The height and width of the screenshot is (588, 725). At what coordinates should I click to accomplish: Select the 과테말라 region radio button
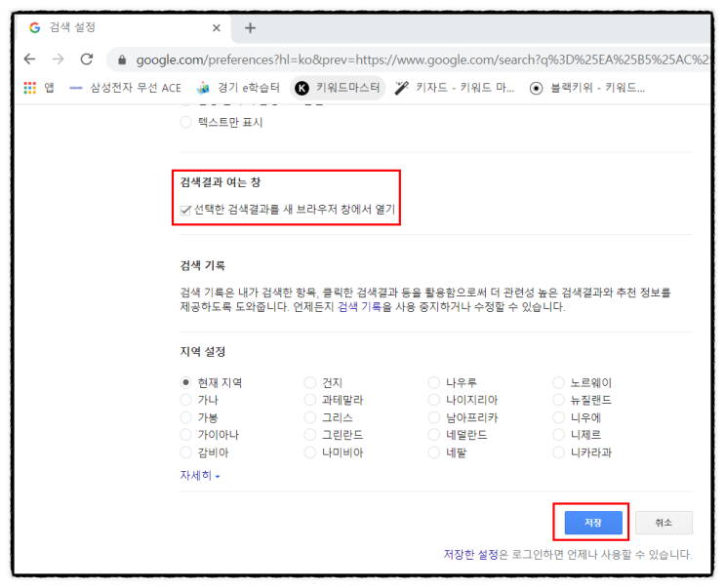(309, 400)
